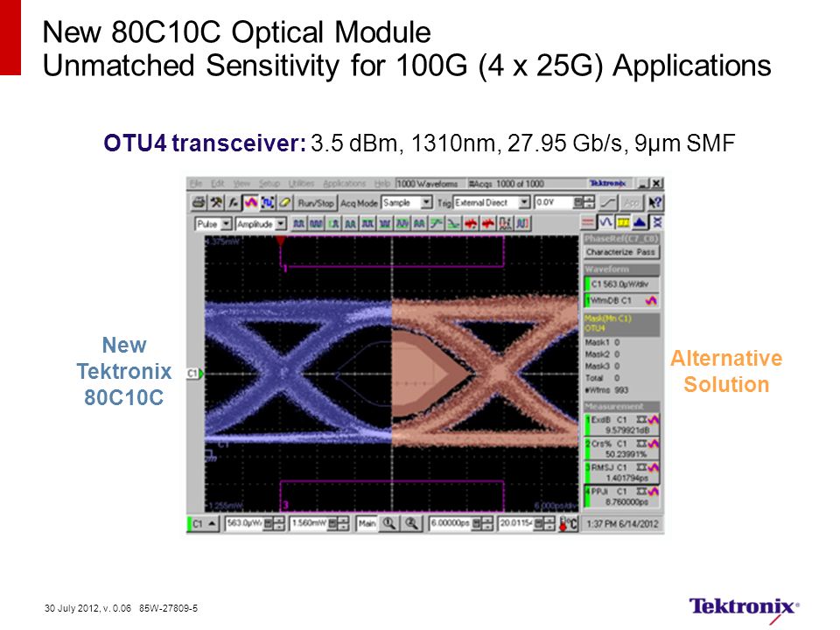Click the clear data eraser icon

(284, 202)
